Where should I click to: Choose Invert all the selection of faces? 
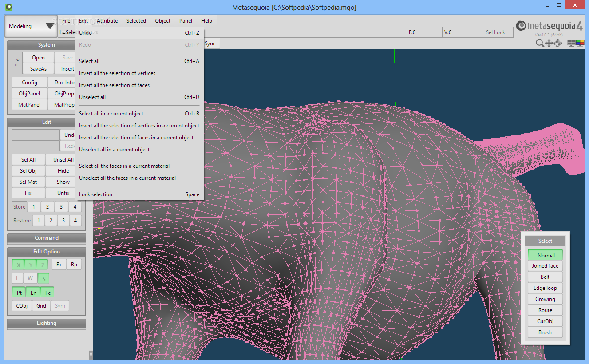pyautogui.click(x=139, y=85)
